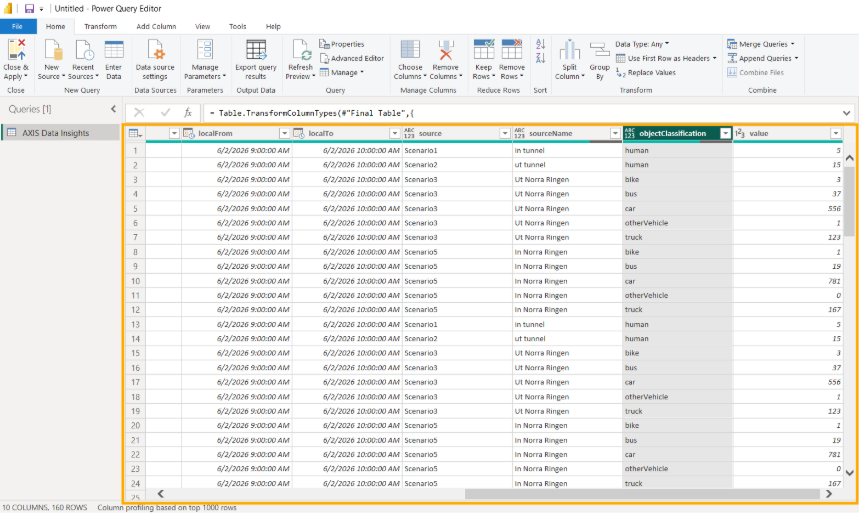
Task: Click the vertical scrollbar up arrow
Action: (x=849, y=158)
